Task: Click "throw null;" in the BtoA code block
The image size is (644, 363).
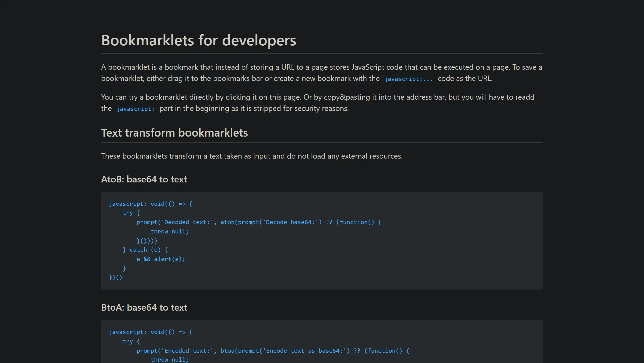Action: coord(169,360)
